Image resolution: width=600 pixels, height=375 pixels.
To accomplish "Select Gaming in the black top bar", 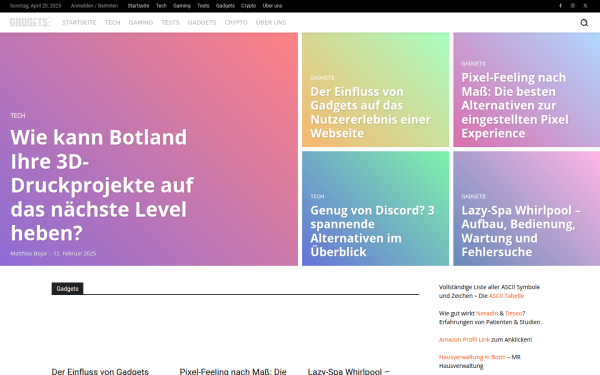I will (x=182, y=6).
